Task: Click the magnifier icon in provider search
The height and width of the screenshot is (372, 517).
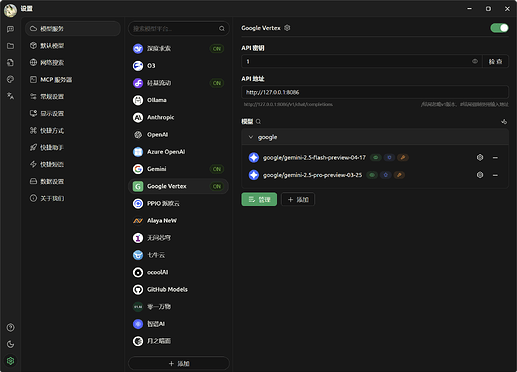Action: (x=222, y=29)
